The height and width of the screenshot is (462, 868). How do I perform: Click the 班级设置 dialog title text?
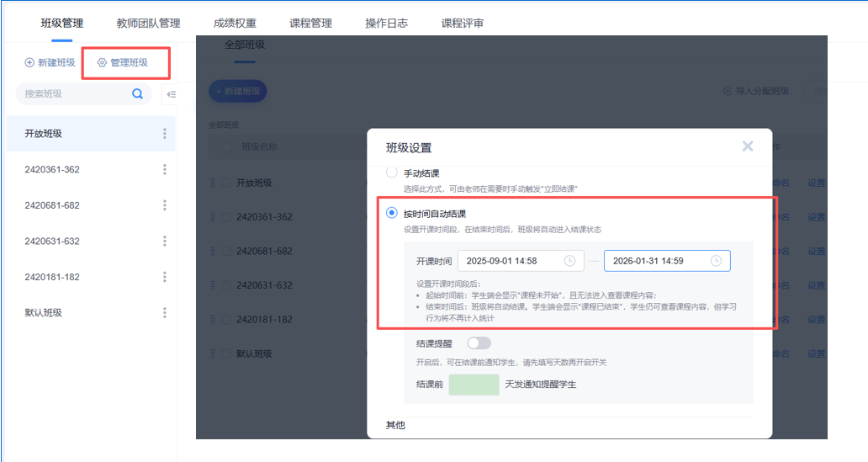coord(409,148)
